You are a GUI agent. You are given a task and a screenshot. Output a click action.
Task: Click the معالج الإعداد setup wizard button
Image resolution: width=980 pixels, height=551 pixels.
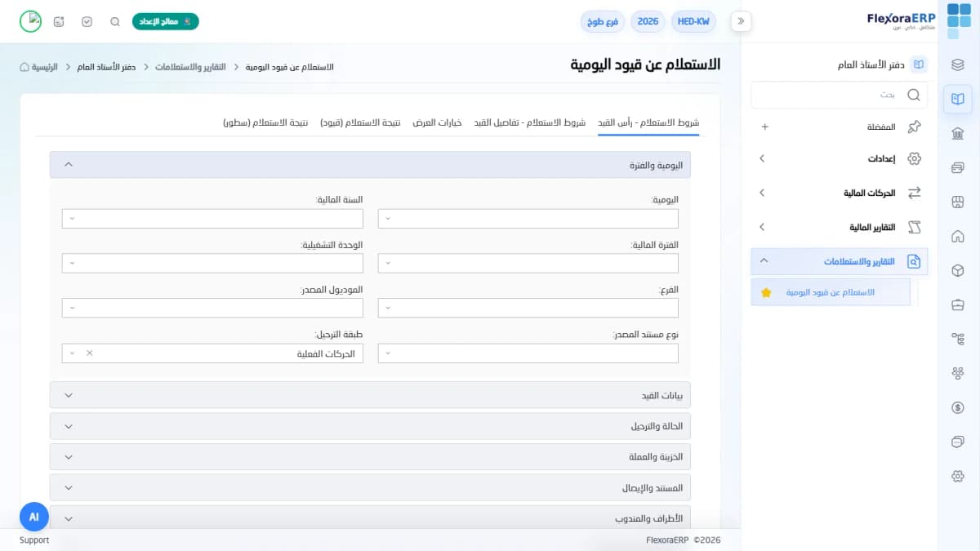[166, 22]
